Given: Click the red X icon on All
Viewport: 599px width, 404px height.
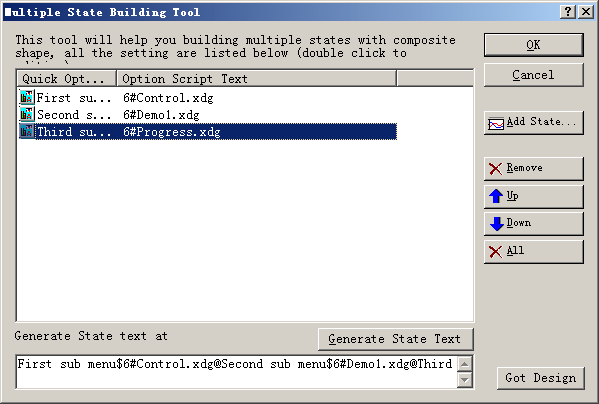Looking at the screenshot, I should click(495, 252).
